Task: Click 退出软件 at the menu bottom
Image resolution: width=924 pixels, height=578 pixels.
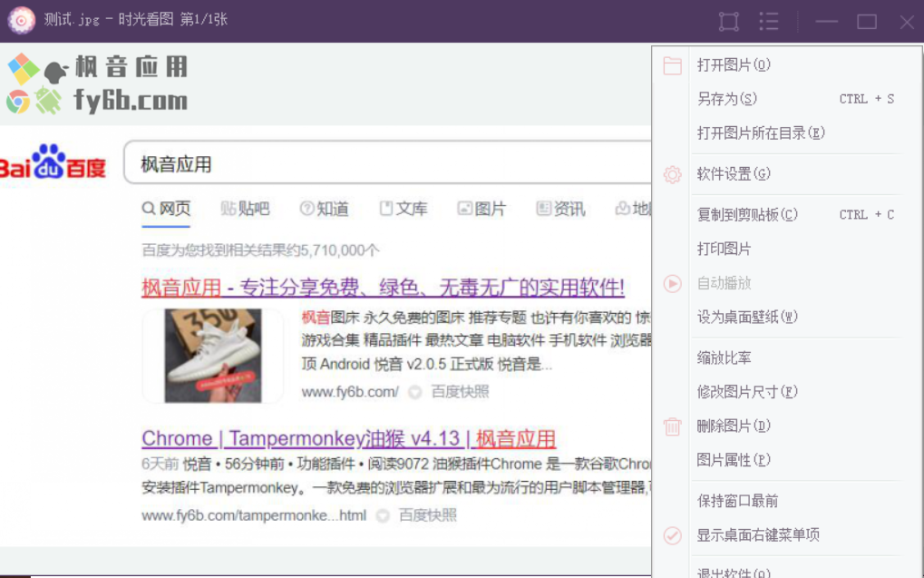Action: 734,572
